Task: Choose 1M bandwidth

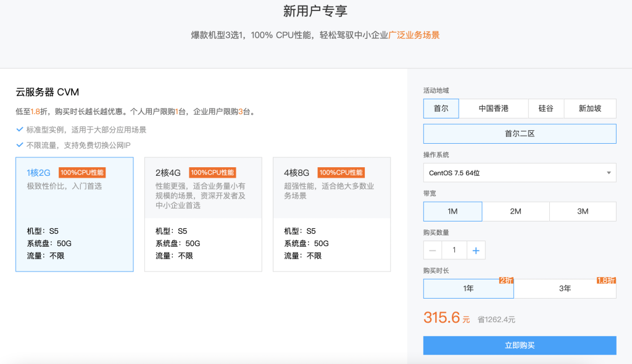Action: coord(452,212)
